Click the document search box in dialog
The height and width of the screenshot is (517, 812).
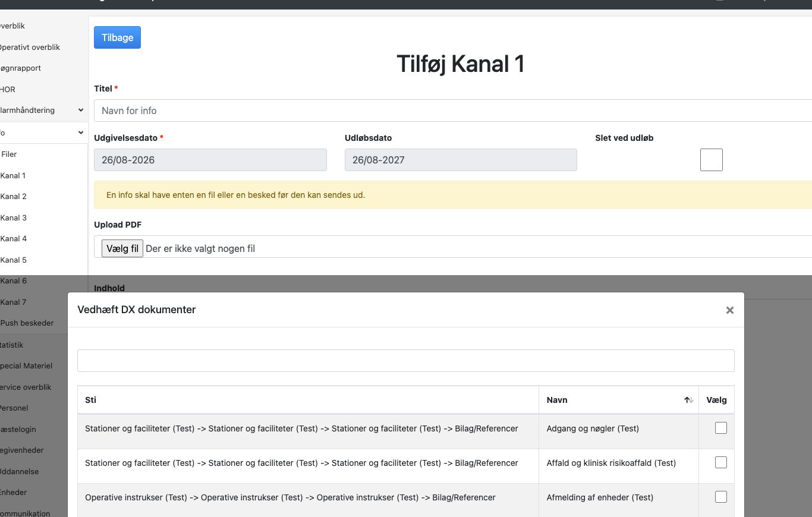tap(406, 361)
